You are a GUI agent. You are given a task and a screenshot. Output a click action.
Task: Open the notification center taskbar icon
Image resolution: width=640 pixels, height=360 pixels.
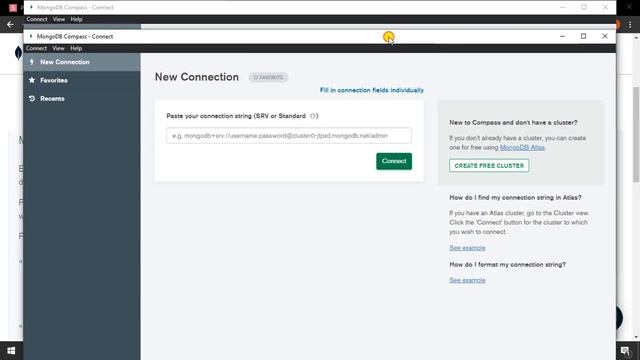click(x=625, y=351)
